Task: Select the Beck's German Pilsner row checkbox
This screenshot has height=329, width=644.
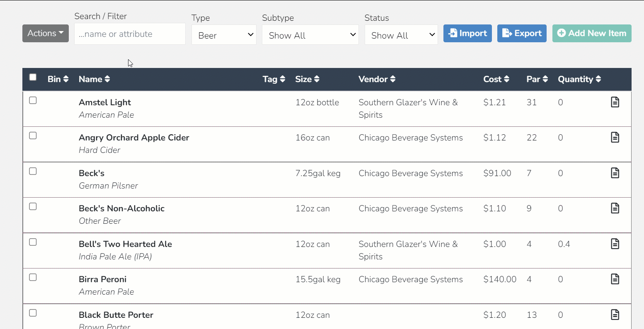Action: 33,171
